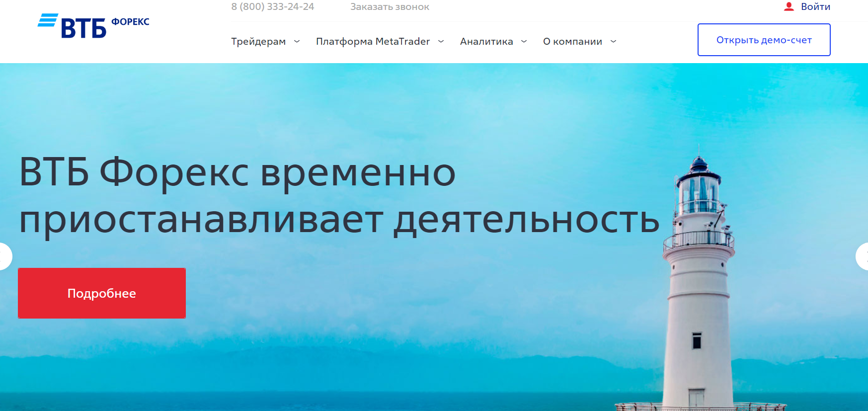Expand the chevron next to Трейдерам
The width and height of the screenshot is (868, 411).
point(297,42)
